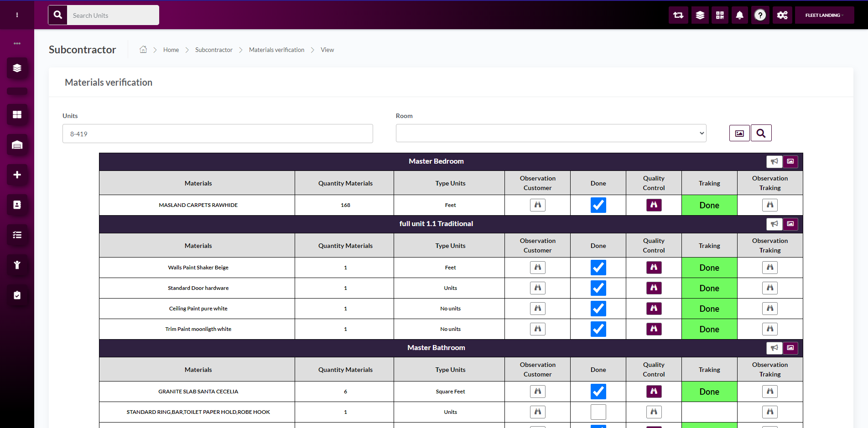Open Quality Control binoculars for MASLAND CARPETS RAWHIDE
868x428 pixels.
(x=654, y=205)
